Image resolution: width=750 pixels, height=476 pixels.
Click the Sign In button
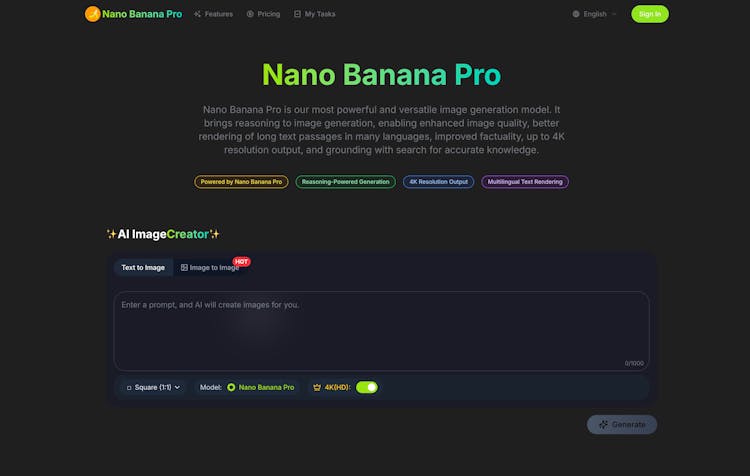650,14
